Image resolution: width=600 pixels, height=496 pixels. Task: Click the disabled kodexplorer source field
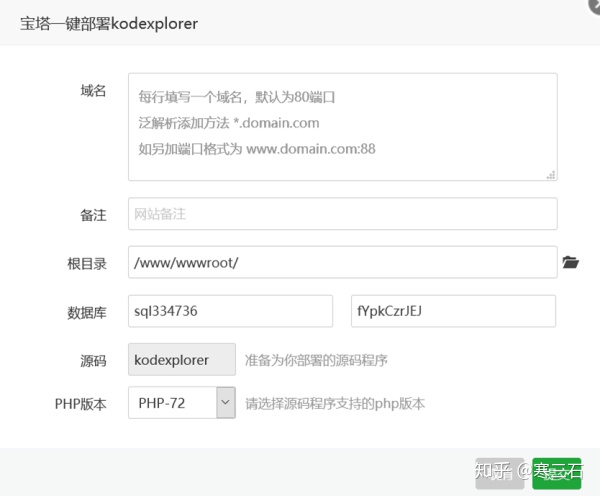point(182,359)
